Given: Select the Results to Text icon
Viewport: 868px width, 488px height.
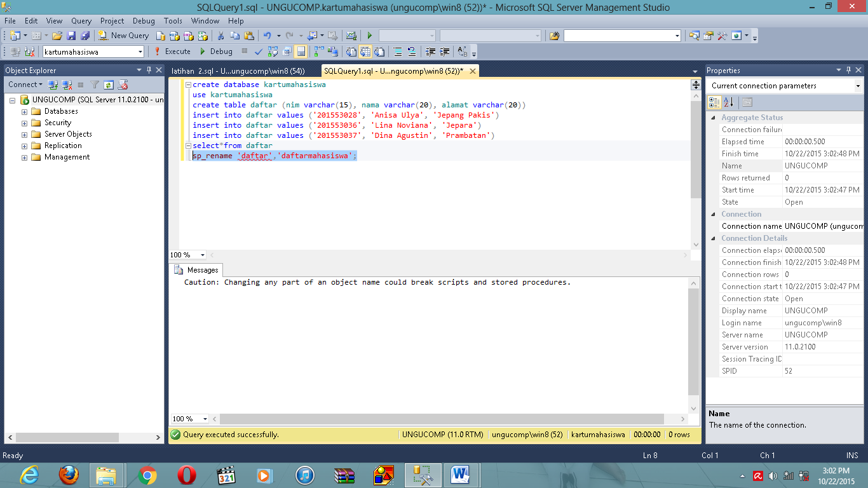Looking at the screenshot, I should click(x=351, y=51).
